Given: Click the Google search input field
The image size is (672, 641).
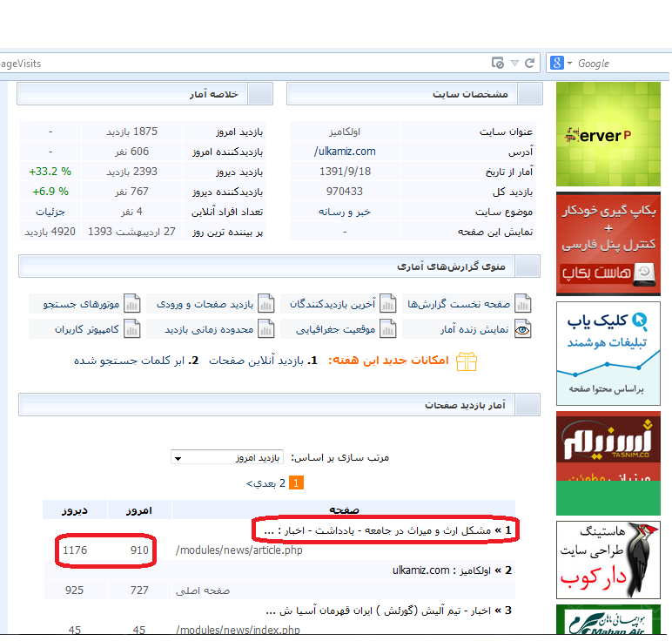Looking at the screenshot, I should tap(618, 64).
